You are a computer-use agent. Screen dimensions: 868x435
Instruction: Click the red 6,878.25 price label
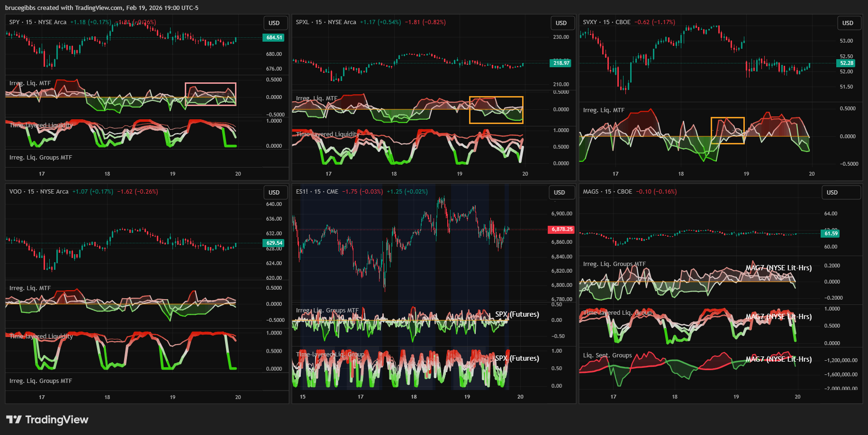[561, 229]
